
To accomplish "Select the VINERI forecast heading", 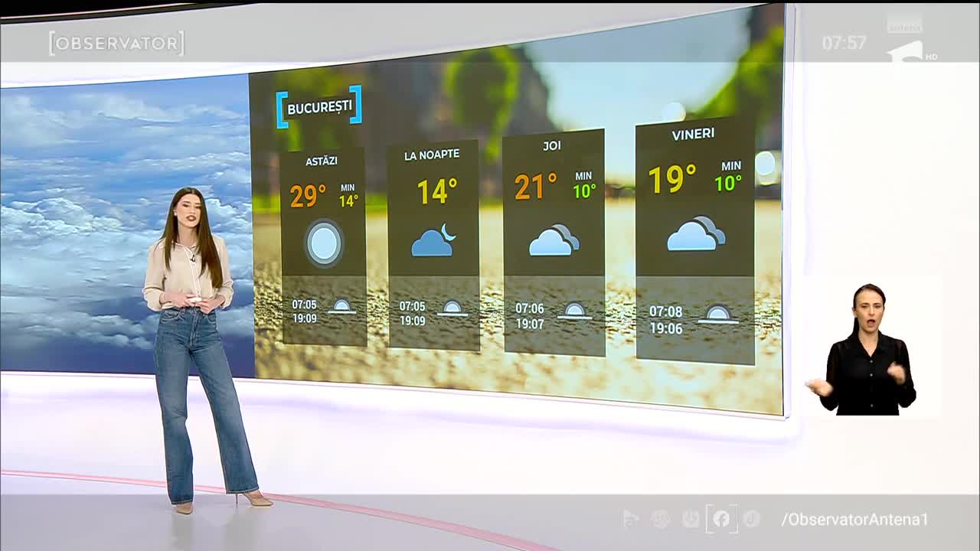I will pyautogui.click(x=693, y=134).
